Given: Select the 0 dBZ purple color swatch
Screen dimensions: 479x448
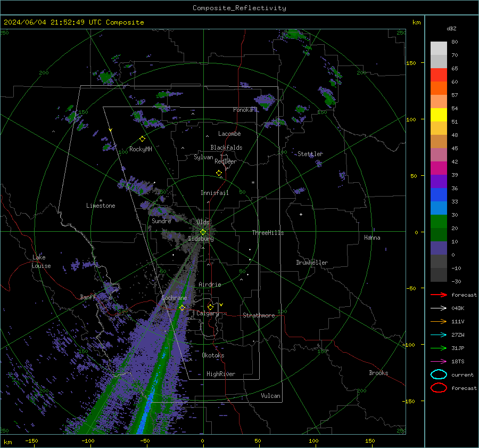Looking at the screenshot, I should point(439,248).
